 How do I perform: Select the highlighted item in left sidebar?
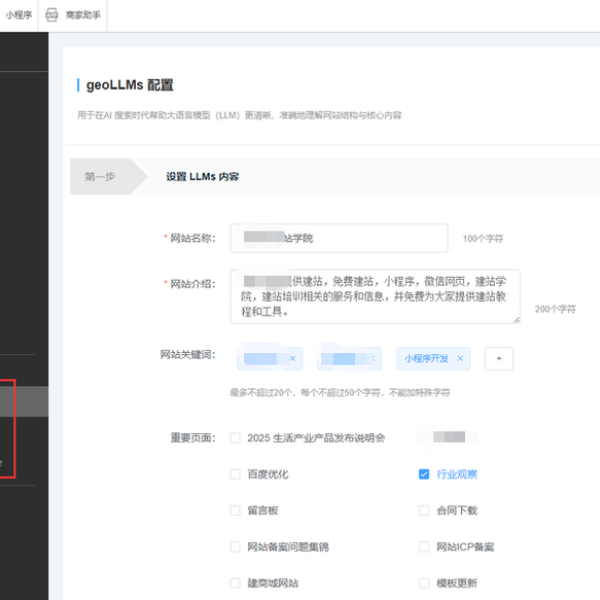point(24,402)
